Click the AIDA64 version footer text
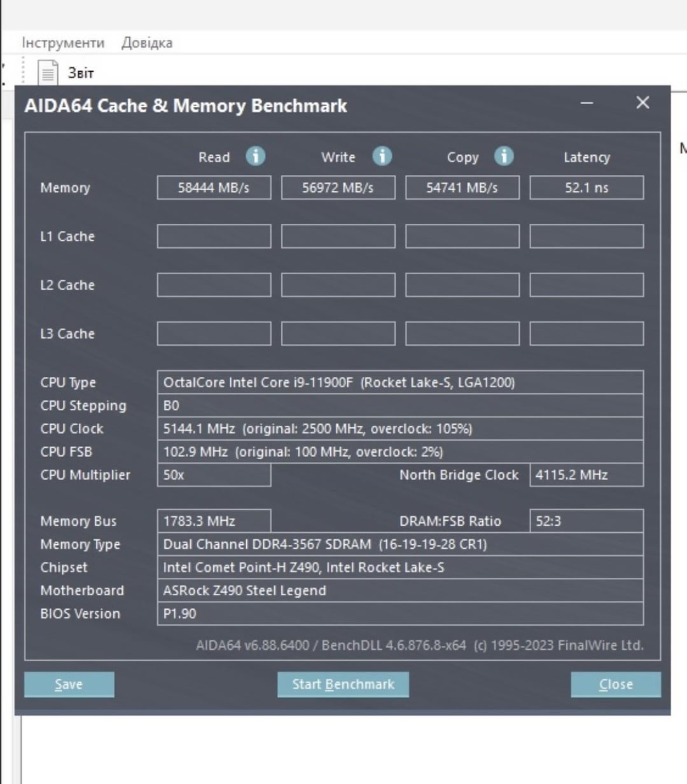Screen dimensions: 687x784 pyautogui.click(x=420, y=645)
